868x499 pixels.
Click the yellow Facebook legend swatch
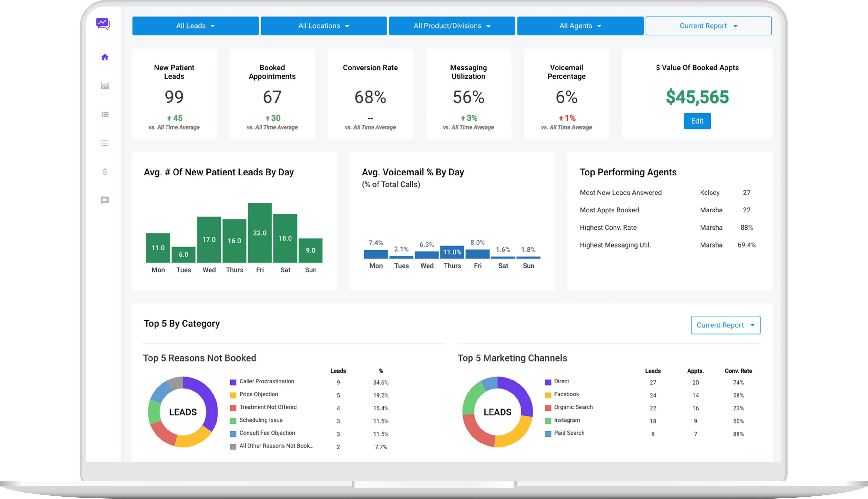(548, 395)
